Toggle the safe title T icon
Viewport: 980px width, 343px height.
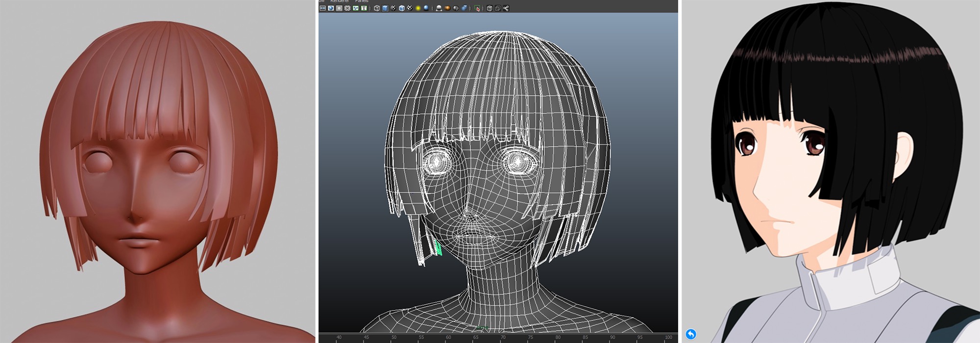[x=364, y=8]
